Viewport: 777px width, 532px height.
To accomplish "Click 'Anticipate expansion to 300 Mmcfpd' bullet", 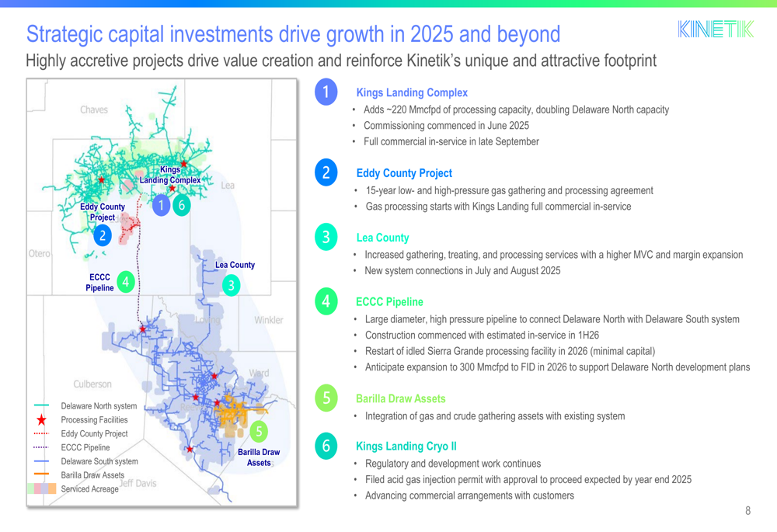I will coord(557,367).
